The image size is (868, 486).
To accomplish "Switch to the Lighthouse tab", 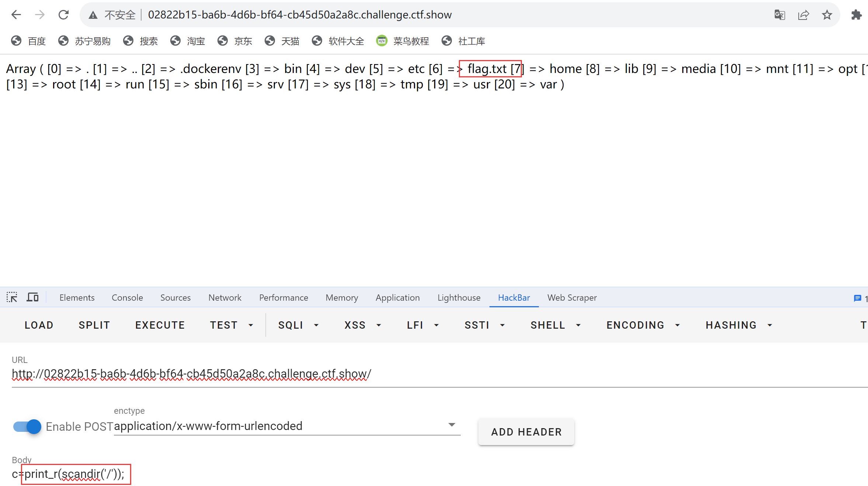I will (x=459, y=298).
